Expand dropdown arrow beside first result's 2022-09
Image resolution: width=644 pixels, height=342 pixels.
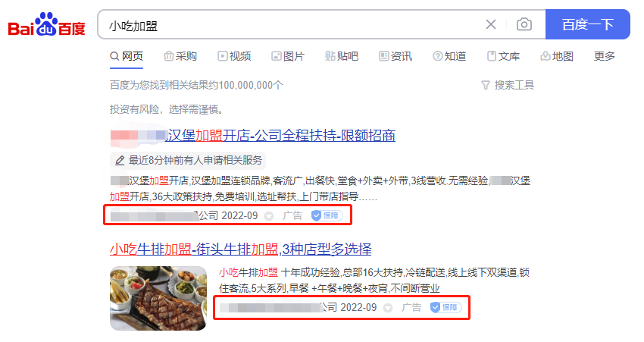pyautogui.click(x=269, y=216)
